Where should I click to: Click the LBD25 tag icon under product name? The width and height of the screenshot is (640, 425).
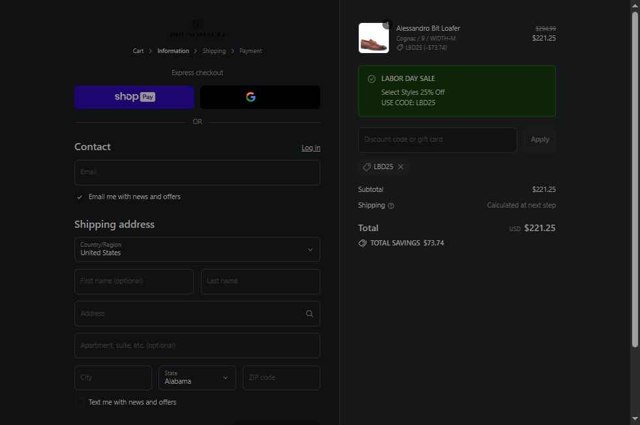400,48
